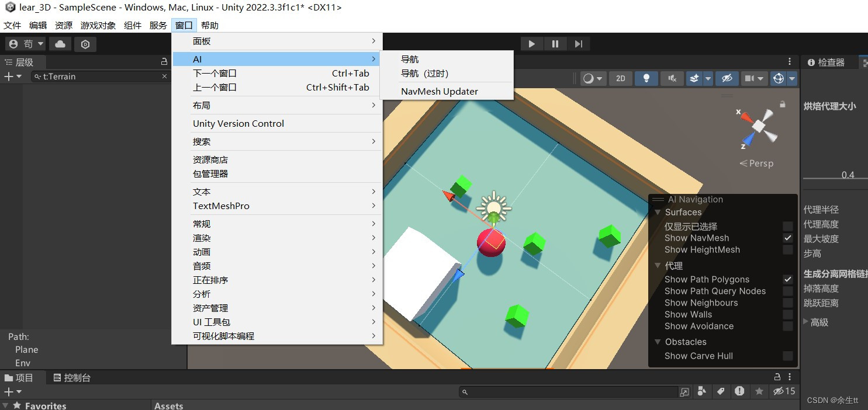Open 资源商店 (Asset Store) menu item
This screenshot has height=410, width=868.
[x=277, y=159]
